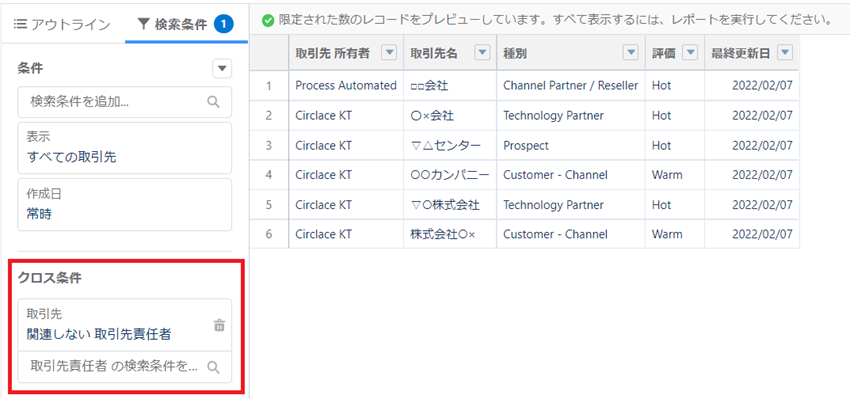This screenshot has width=850, height=399.
Task: Open the 最終更新日 column dropdown
Action: pos(785,52)
